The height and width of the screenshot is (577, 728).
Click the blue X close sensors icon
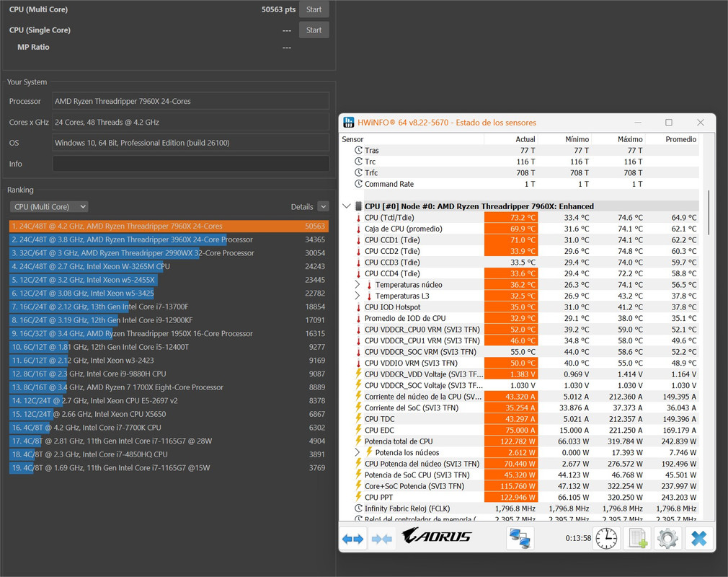698,539
